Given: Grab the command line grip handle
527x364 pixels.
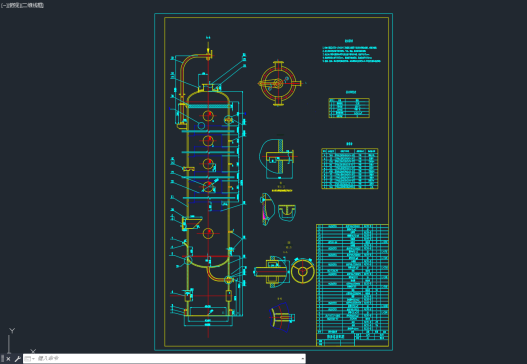Looking at the screenshot, I should 2,359.
